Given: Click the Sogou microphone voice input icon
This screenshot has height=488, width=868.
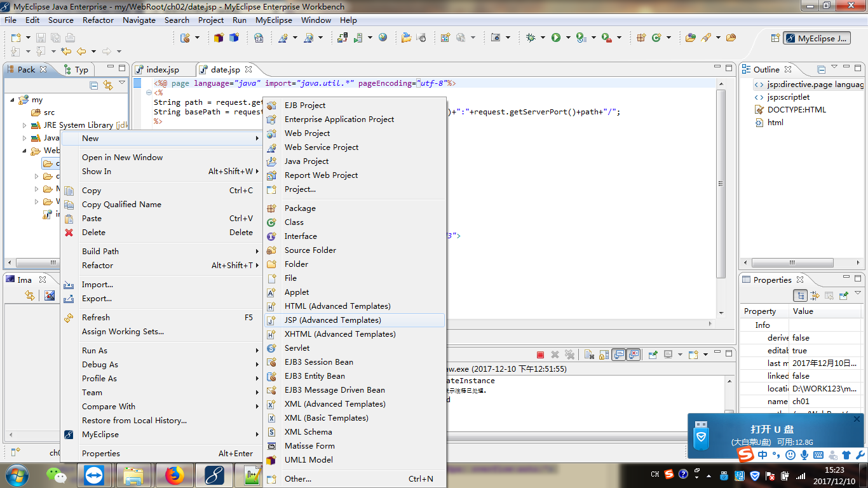Looking at the screenshot, I should coord(804,455).
